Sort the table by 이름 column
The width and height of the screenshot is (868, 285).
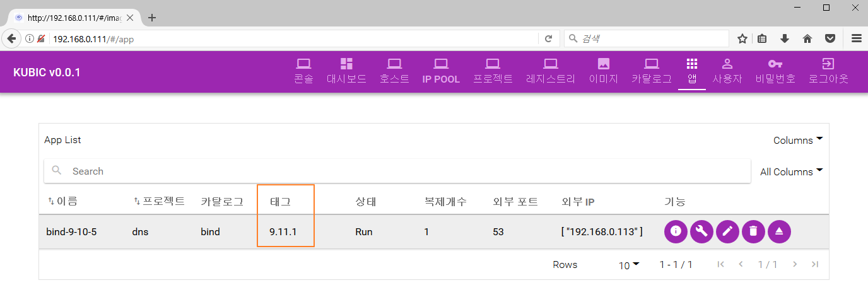(62, 201)
